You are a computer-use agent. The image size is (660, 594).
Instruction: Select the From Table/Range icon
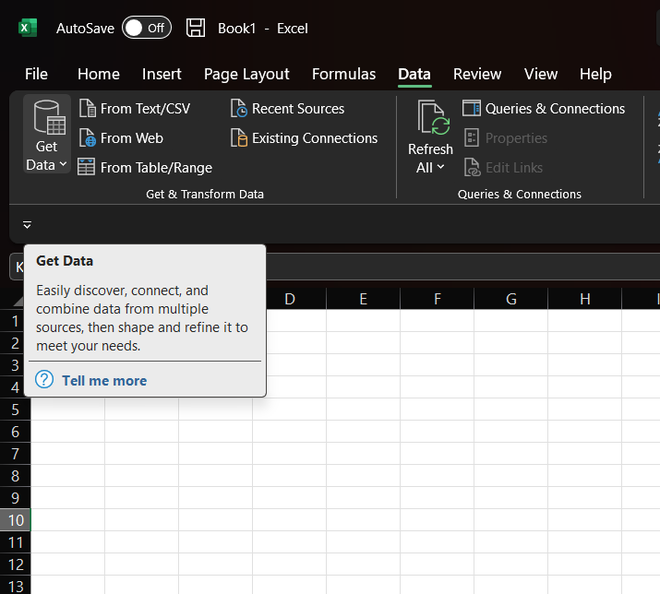tap(87, 167)
